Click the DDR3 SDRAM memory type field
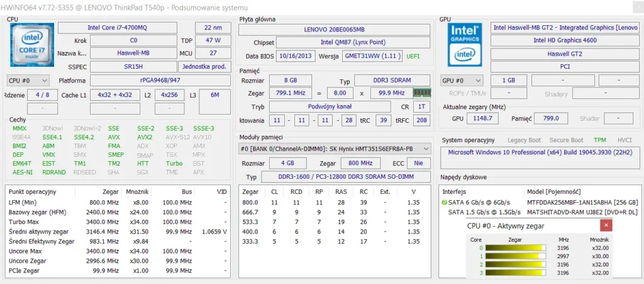644x284 pixels. click(392, 81)
